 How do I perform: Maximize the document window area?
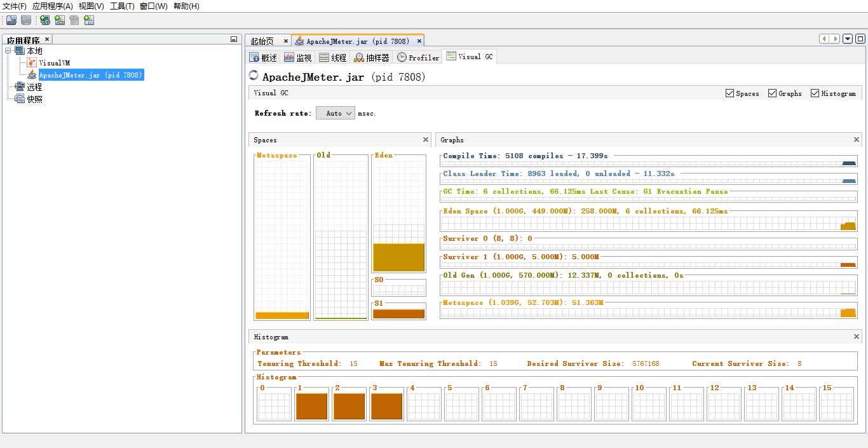(x=860, y=39)
